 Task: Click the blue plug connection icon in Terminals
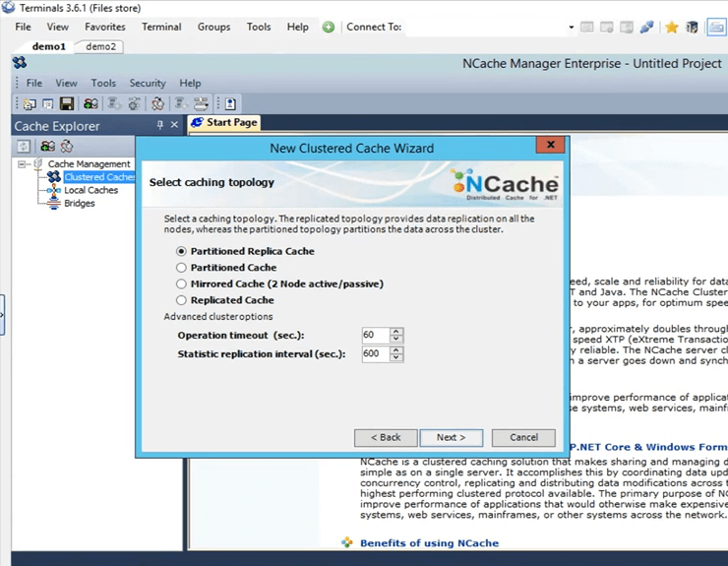[x=646, y=27]
